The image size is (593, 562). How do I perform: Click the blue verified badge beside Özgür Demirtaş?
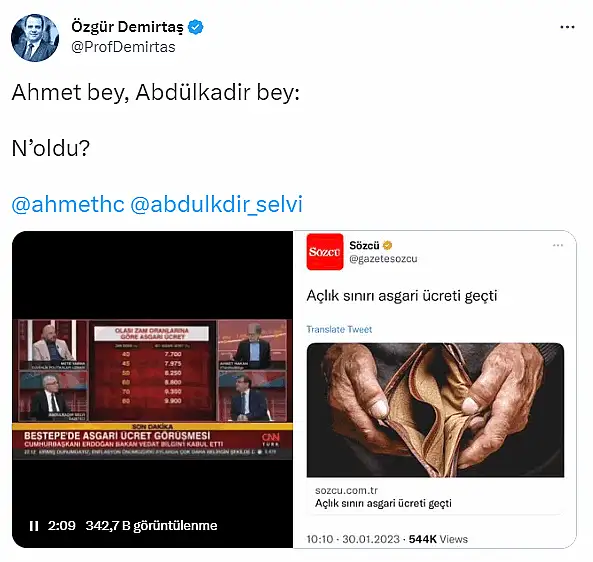196,27
